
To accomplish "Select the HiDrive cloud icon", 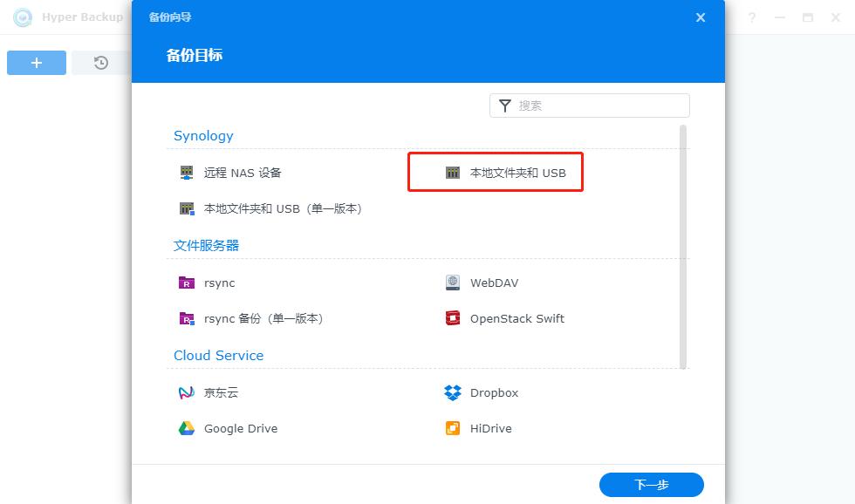I will [452, 428].
